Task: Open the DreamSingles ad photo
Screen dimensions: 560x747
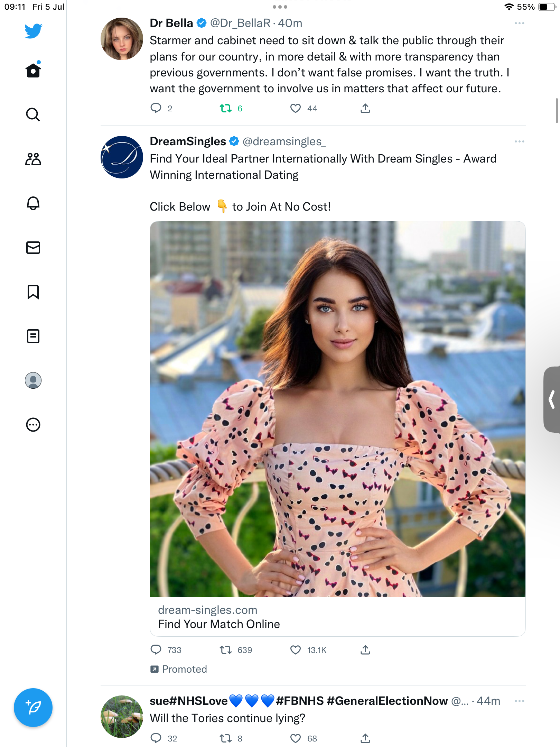Action: coord(337,409)
